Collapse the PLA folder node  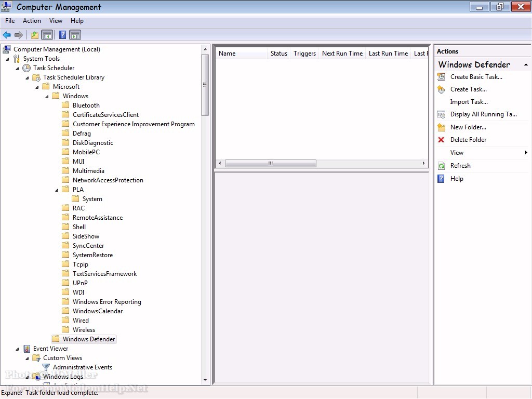point(57,190)
